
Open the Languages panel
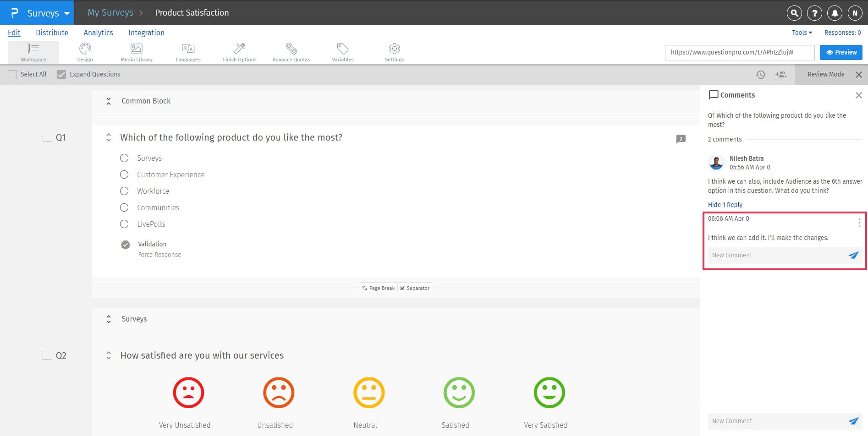188,52
